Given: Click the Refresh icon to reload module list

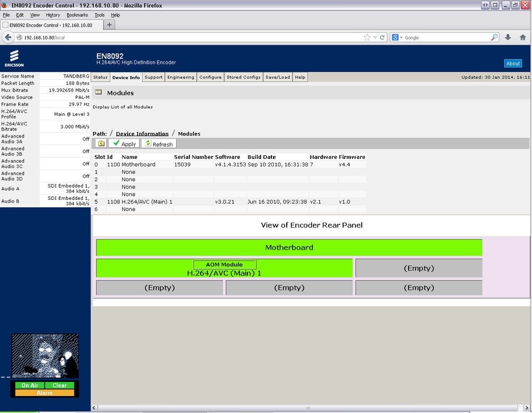Looking at the screenshot, I should pyautogui.click(x=159, y=143).
